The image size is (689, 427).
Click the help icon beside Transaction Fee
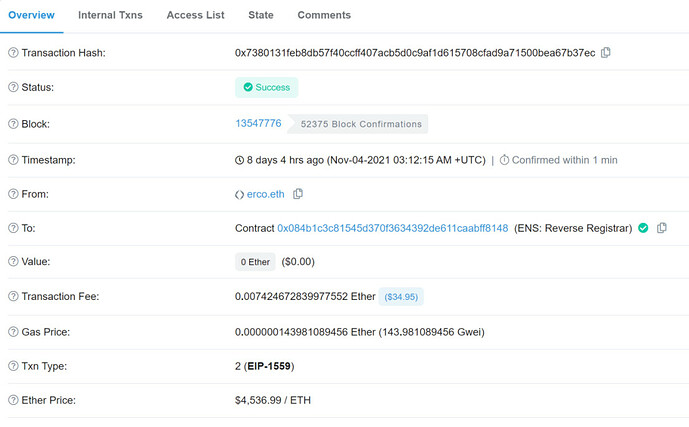point(13,296)
